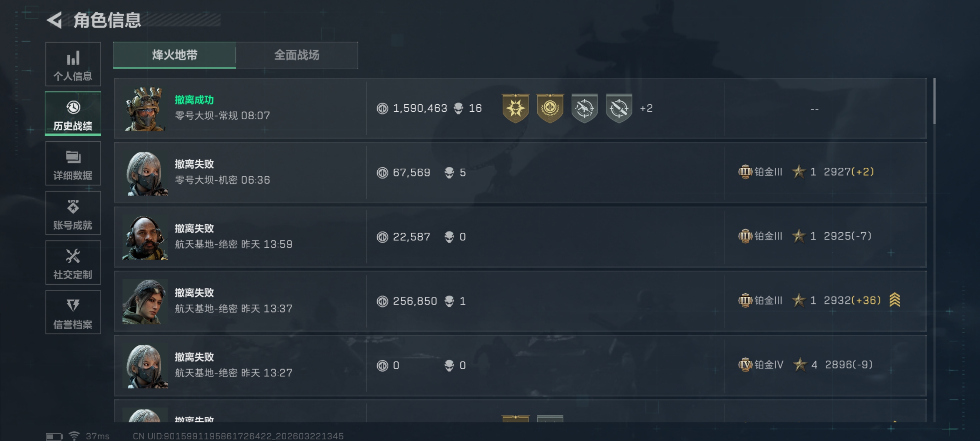The width and height of the screenshot is (980, 441).
Task: Open the 信誉档案 sidebar section
Action: pos(73,312)
